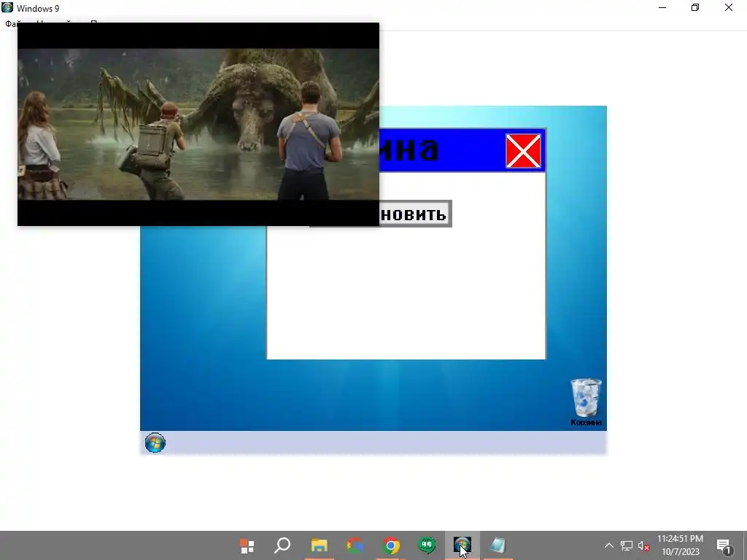
Task: Select the Windows 9 app taskbar button
Action: coord(462,545)
